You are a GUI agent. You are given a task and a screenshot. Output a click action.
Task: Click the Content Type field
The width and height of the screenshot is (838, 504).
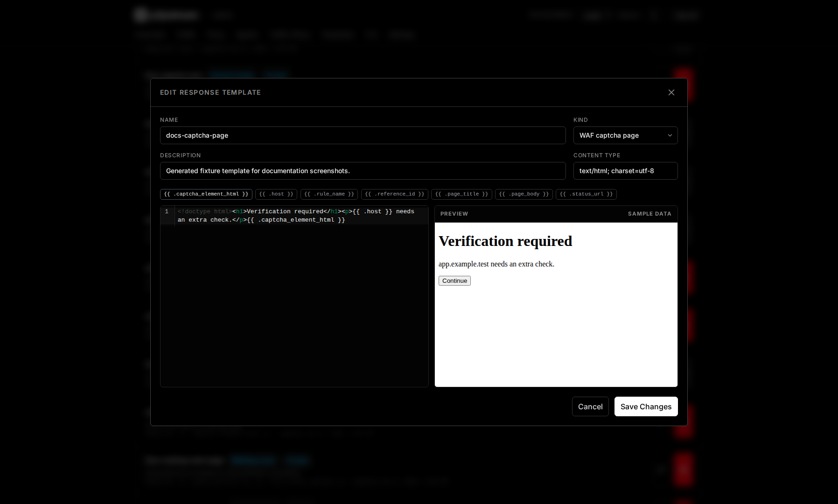point(625,171)
